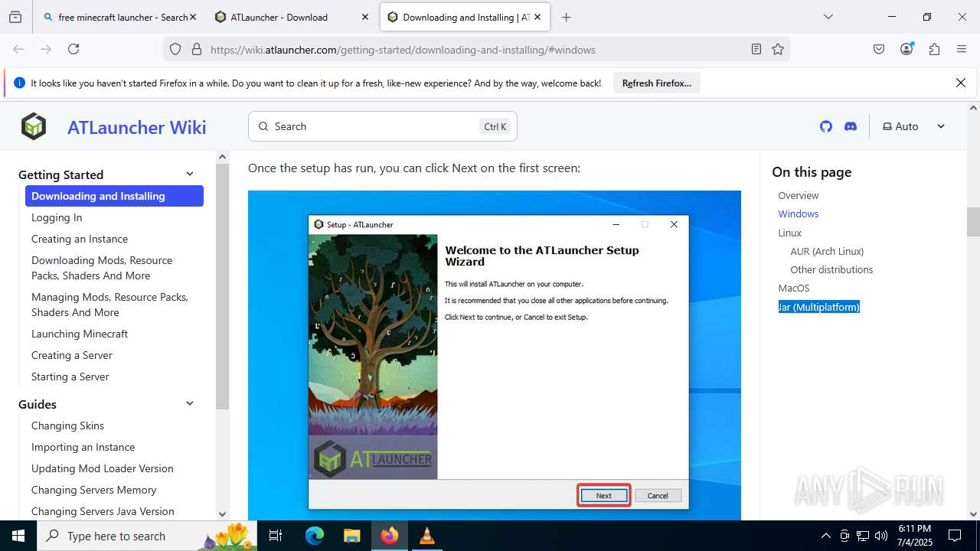The image size is (980, 551).
Task: Jump to AUR (Arch Linux) section
Action: tap(827, 251)
